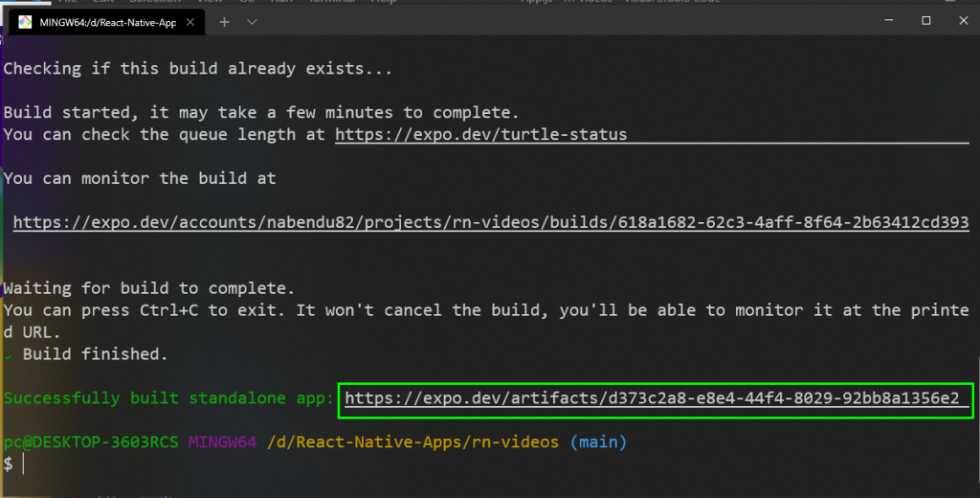Click the (main) branch indicator text

(598, 441)
